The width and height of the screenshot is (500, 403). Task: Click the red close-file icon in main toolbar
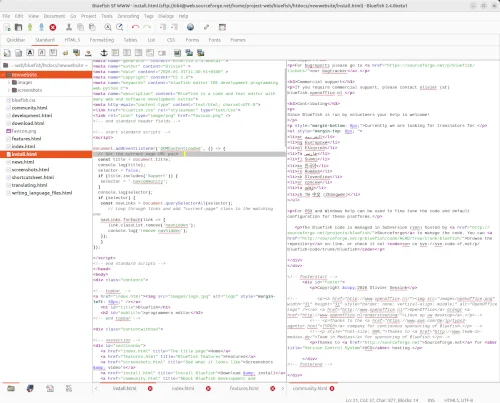coord(53,27)
